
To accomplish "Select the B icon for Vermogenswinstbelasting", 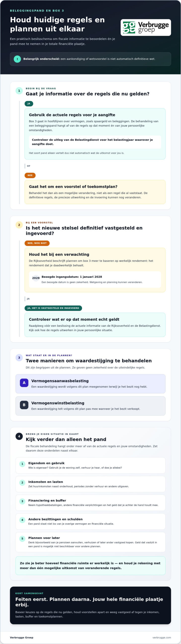I will (24, 405).
